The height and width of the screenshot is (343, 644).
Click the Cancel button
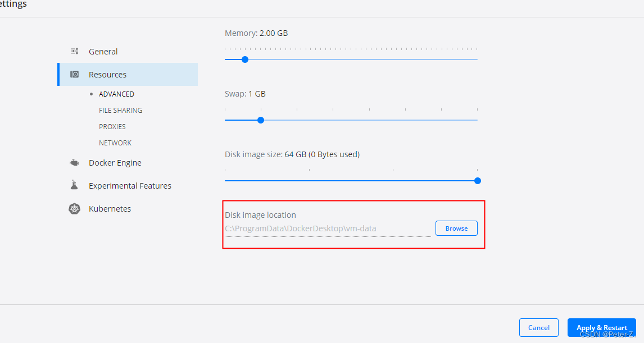538,327
